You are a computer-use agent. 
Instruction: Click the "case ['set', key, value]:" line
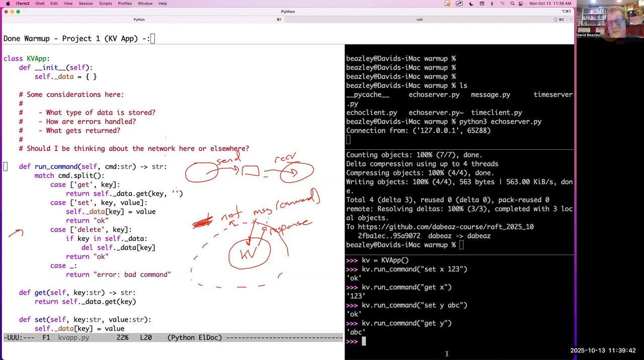99,203
